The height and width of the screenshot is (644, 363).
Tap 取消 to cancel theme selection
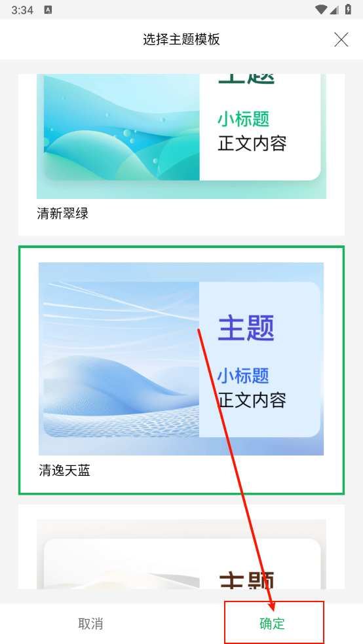click(x=90, y=624)
